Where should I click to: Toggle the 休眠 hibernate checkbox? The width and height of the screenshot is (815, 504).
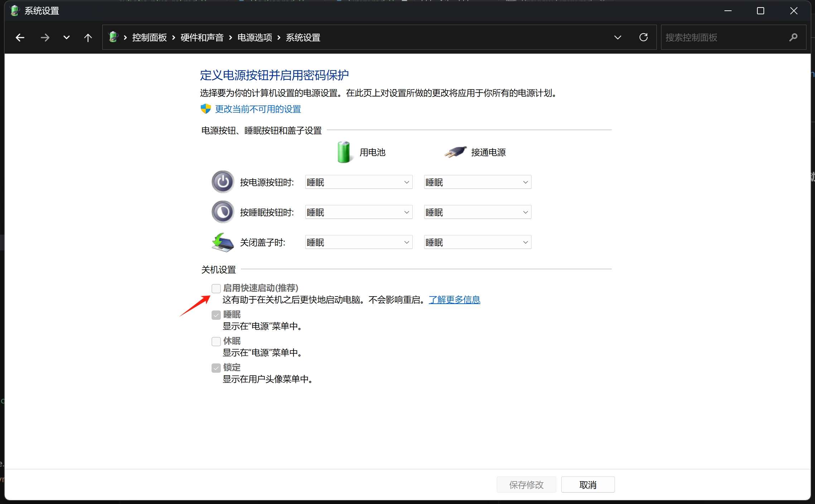click(x=216, y=341)
